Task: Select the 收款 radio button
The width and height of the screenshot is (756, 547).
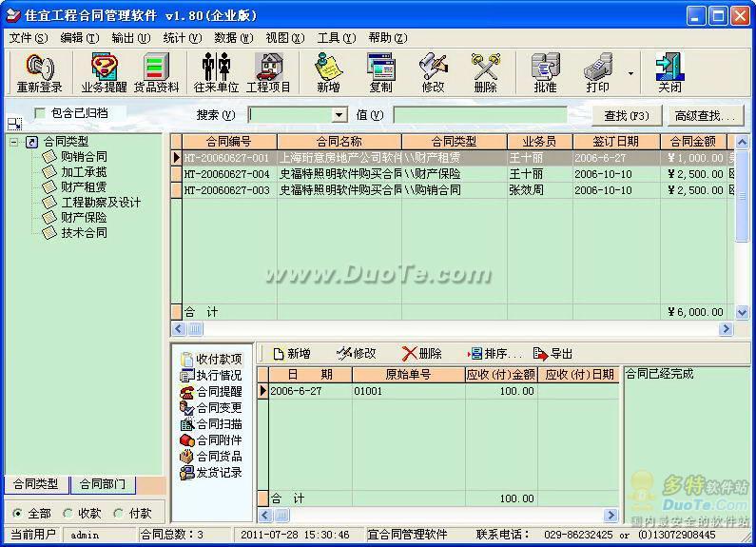Action: 68,514
